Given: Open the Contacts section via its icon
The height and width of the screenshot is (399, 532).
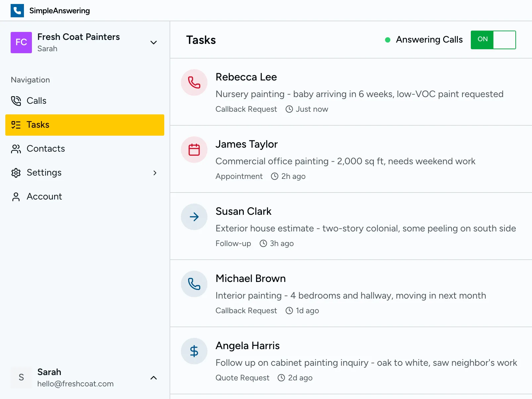Looking at the screenshot, I should click(x=16, y=149).
